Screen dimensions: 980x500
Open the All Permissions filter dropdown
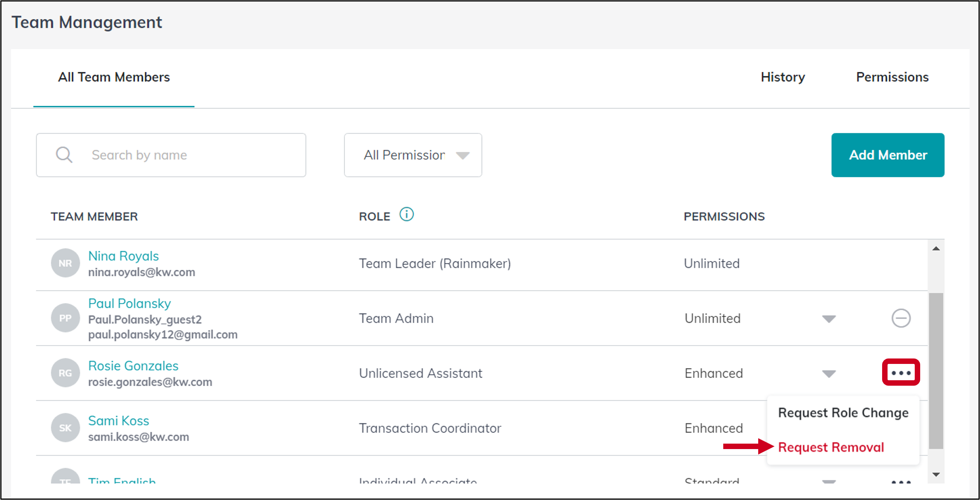point(413,155)
